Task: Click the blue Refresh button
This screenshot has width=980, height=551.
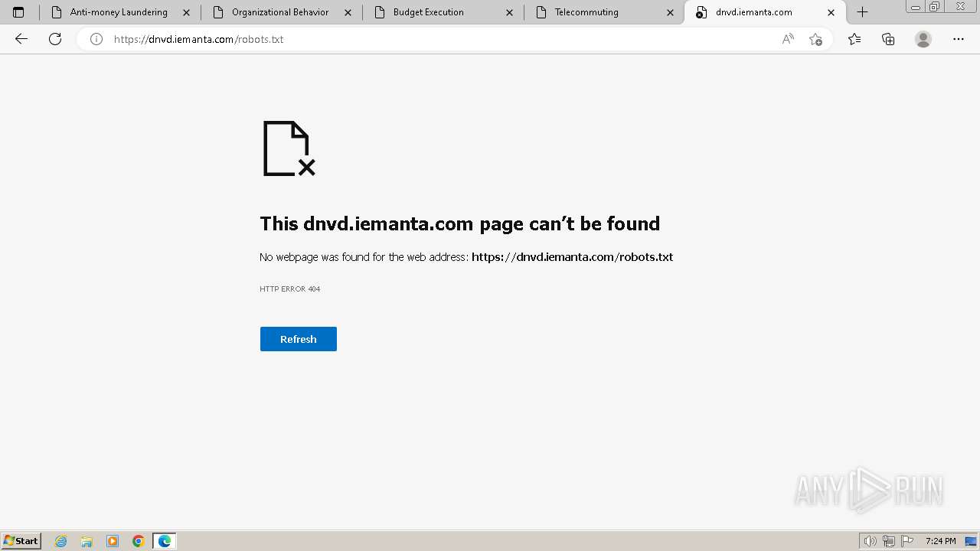Action: pos(299,339)
